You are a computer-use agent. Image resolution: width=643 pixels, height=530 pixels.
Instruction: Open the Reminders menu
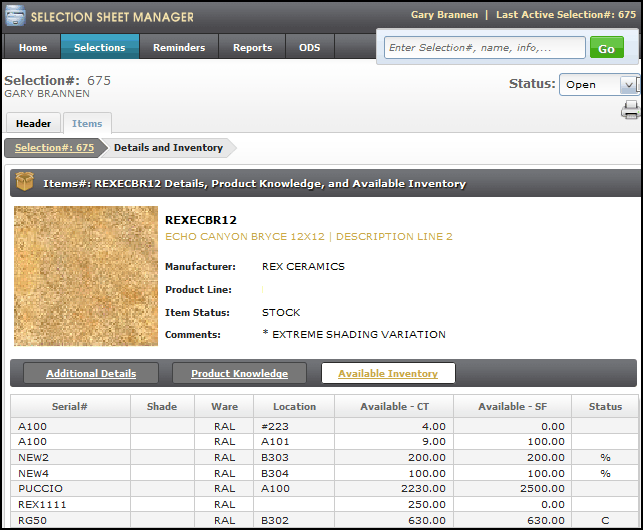pos(179,47)
